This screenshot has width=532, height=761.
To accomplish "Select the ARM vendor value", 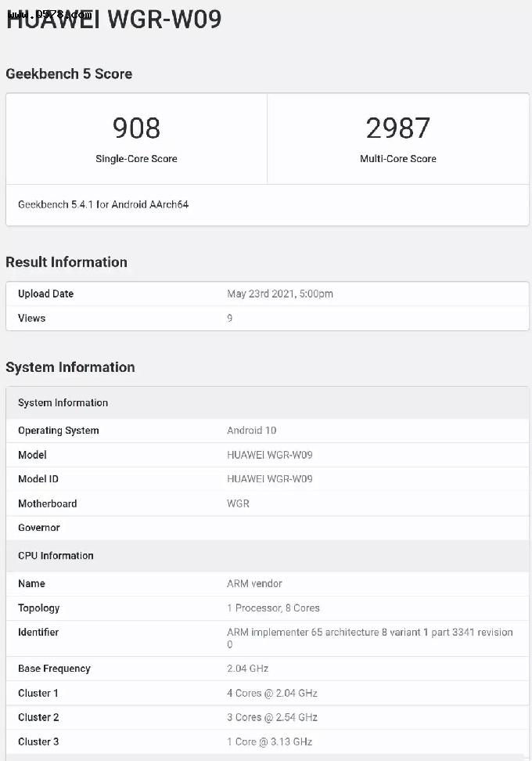I will [x=254, y=583].
